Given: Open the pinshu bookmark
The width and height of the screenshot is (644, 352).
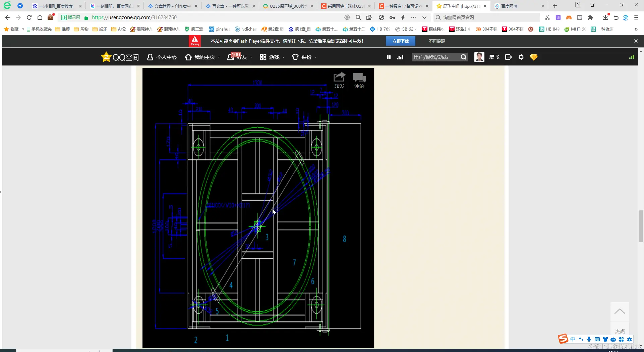Looking at the screenshot, I should tap(219, 29).
